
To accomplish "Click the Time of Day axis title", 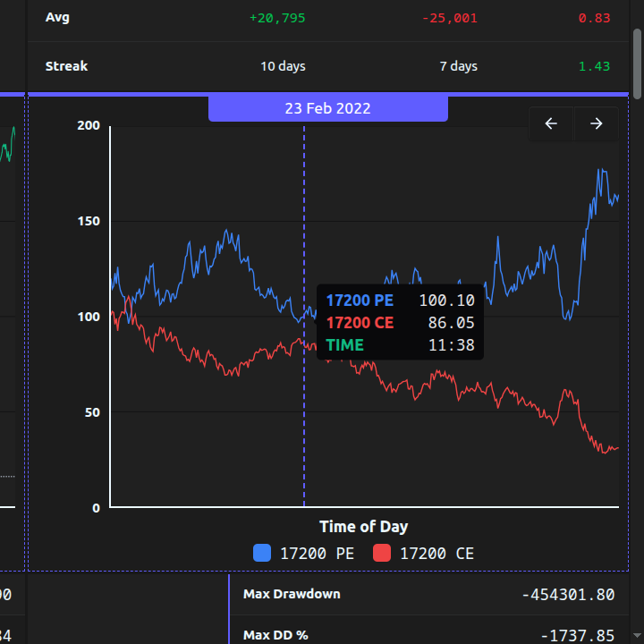I will 363,527.
